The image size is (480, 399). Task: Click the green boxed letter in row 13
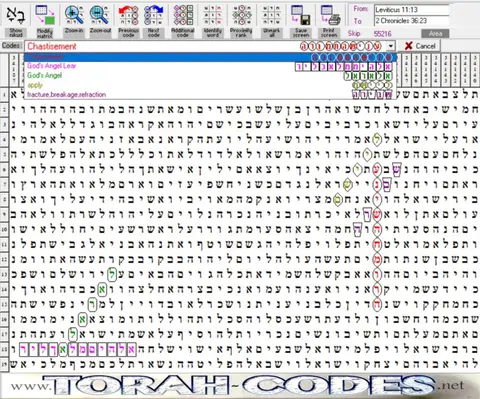click(x=112, y=275)
